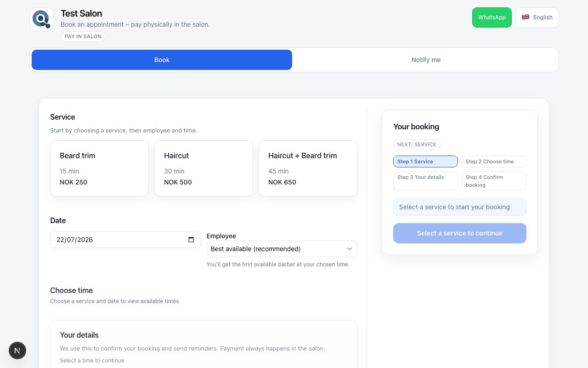Click the 15 min duration text
Image resolution: width=588 pixels, height=368 pixels.
point(69,171)
